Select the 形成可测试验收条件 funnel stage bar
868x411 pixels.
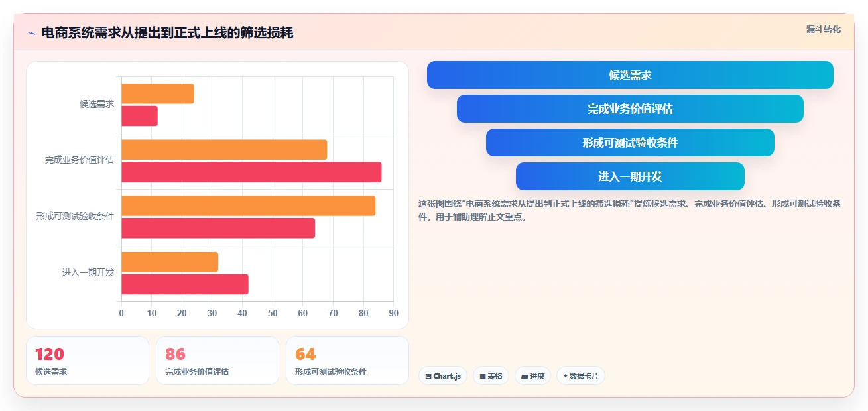pyautogui.click(x=630, y=143)
